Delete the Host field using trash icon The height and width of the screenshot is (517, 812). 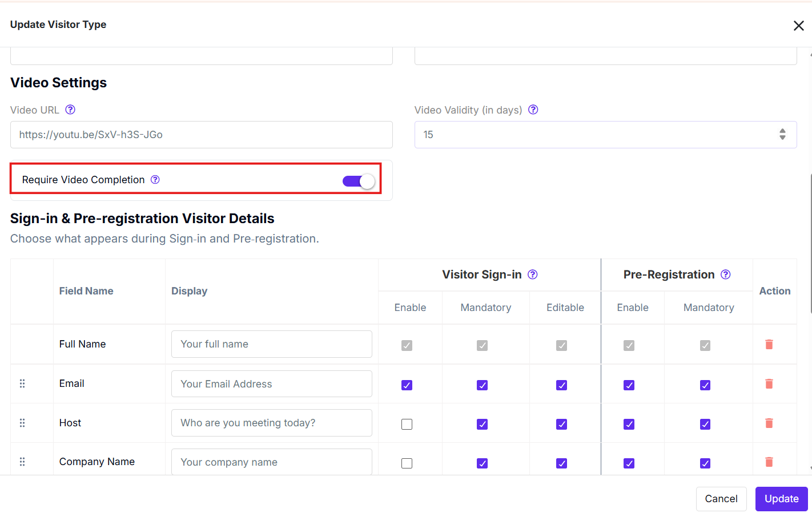tap(769, 423)
